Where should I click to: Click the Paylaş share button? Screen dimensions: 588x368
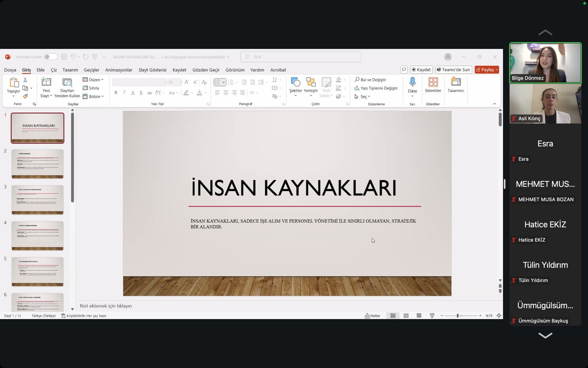pyautogui.click(x=485, y=70)
